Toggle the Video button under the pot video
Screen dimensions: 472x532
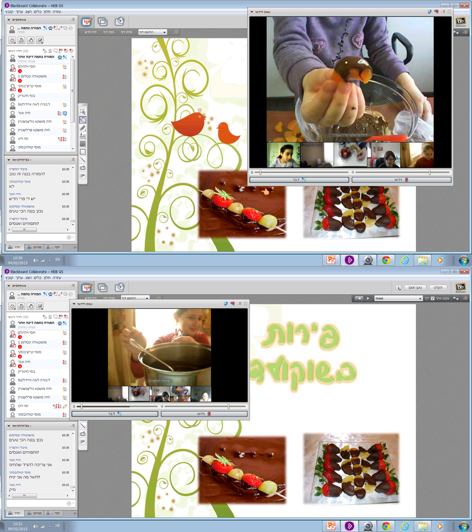click(204, 414)
